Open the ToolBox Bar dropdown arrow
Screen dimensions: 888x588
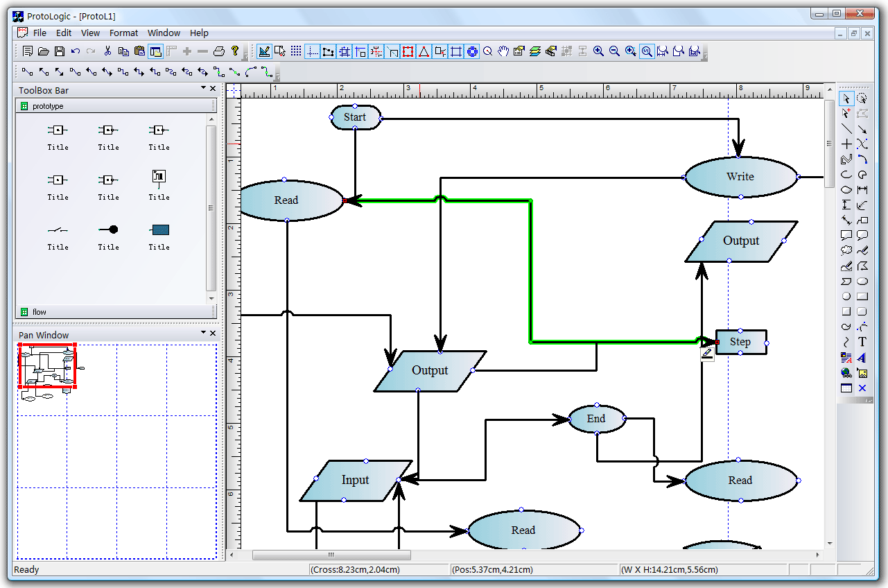click(x=203, y=88)
